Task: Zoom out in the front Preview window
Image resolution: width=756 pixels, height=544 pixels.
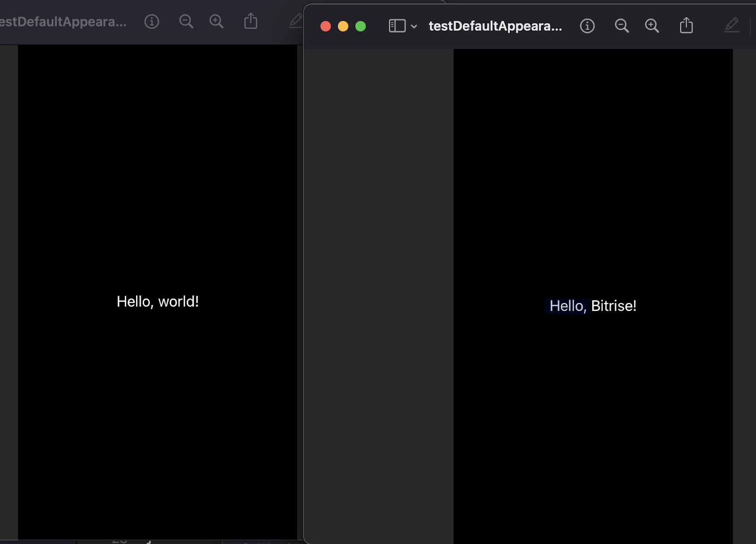Action: (x=622, y=26)
